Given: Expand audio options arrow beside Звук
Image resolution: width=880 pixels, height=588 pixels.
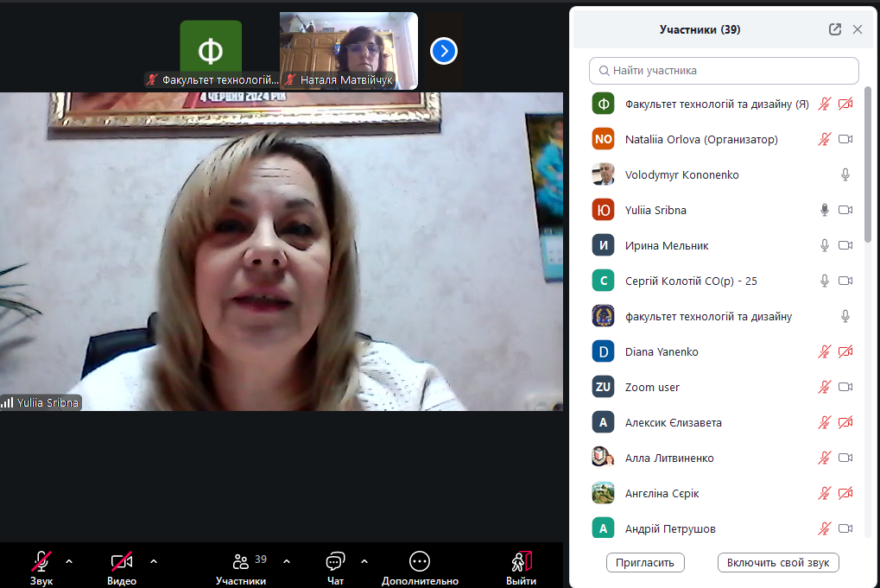Looking at the screenshot, I should (x=69, y=561).
